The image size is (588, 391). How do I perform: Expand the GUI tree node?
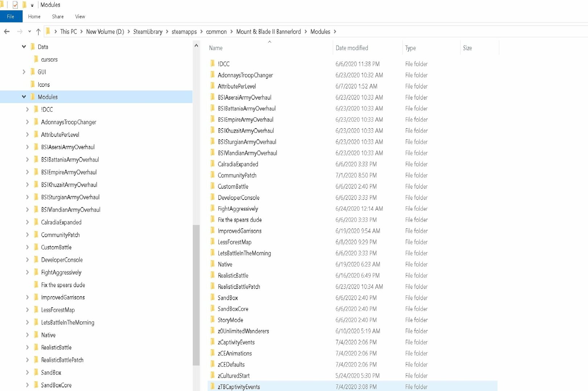pos(24,72)
